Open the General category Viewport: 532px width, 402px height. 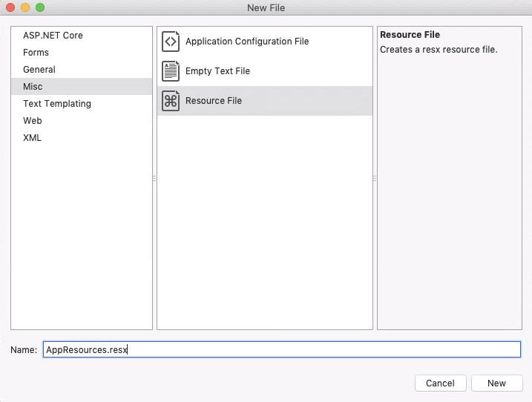(x=39, y=70)
